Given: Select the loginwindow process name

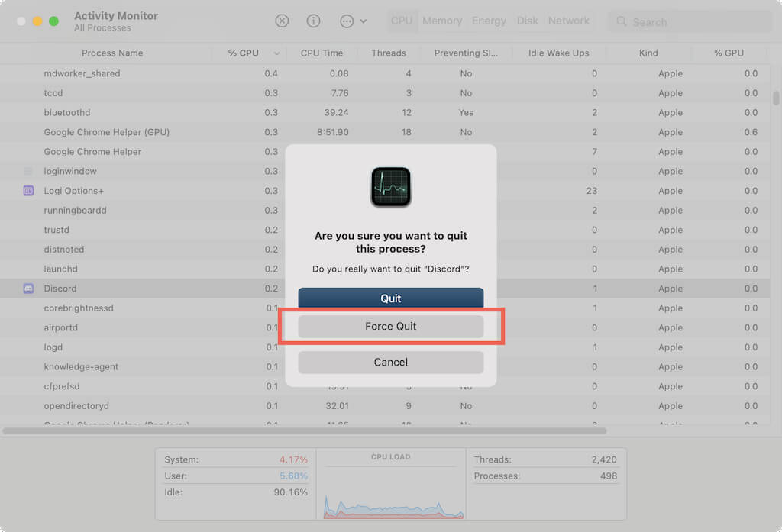Looking at the screenshot, I should (x=70, y=171).
